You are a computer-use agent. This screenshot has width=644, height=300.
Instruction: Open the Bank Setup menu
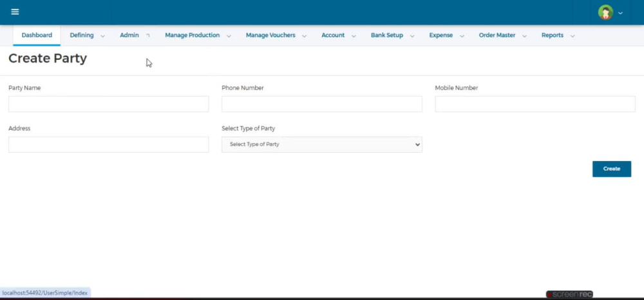[387, 35]
